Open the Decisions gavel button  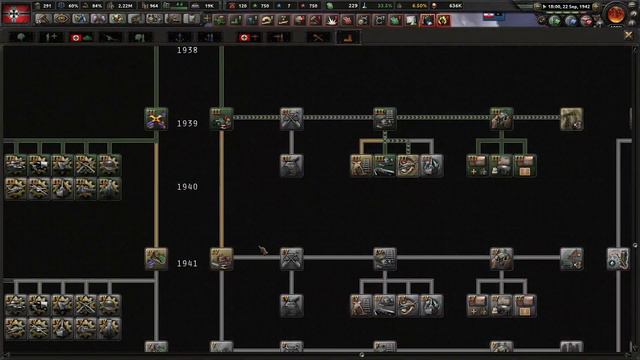point(43,19)
